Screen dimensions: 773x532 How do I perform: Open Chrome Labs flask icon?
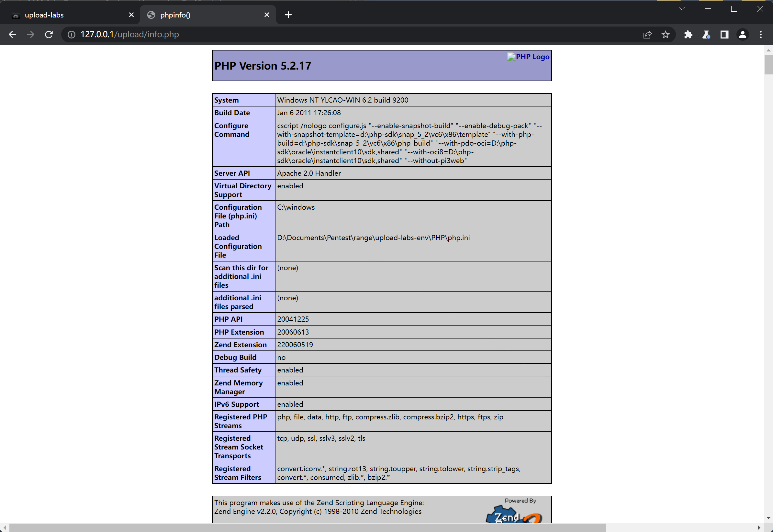706,34
